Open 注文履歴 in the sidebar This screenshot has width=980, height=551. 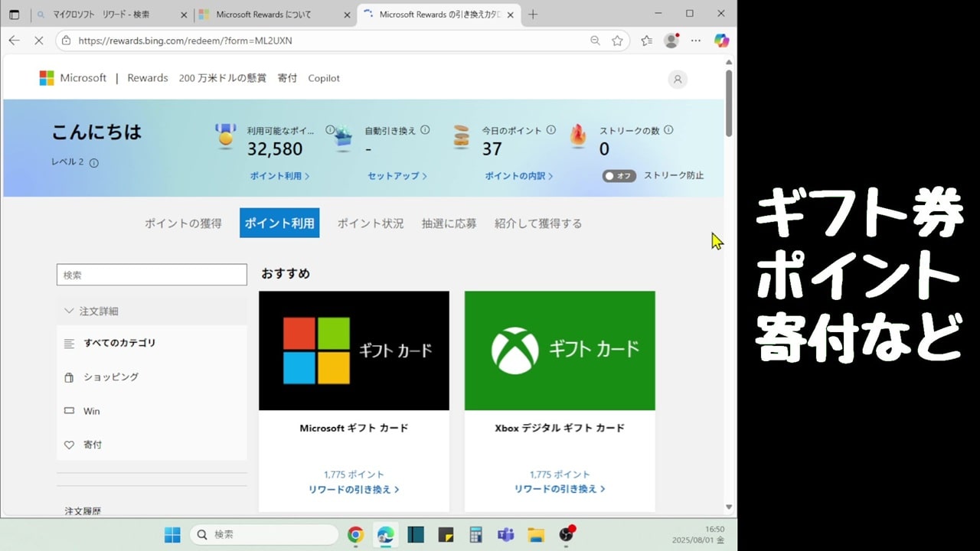(x=83, y=510)
